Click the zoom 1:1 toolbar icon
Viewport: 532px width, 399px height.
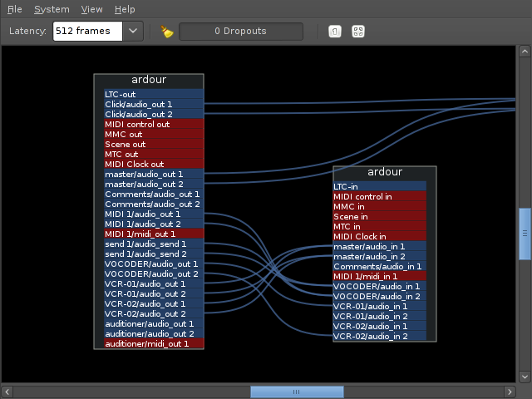point(334,32)
